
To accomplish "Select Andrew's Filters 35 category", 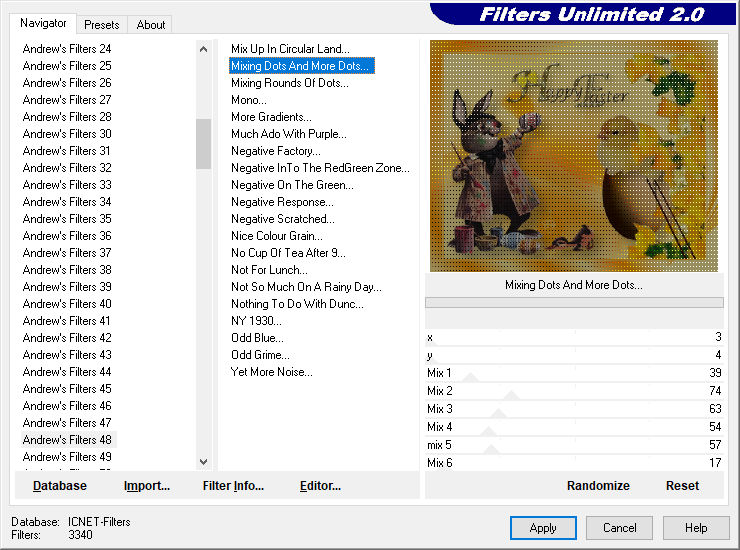I will point(67,219).
